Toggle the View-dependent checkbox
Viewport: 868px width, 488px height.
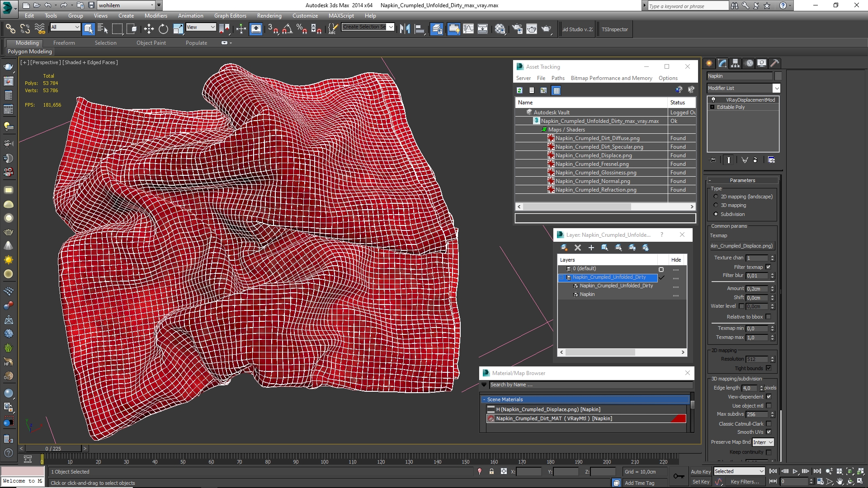pos(769,397)
